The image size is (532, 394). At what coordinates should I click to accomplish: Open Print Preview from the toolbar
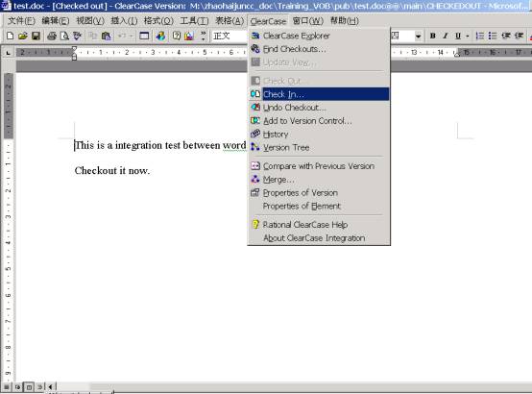[x=64, y=36]
